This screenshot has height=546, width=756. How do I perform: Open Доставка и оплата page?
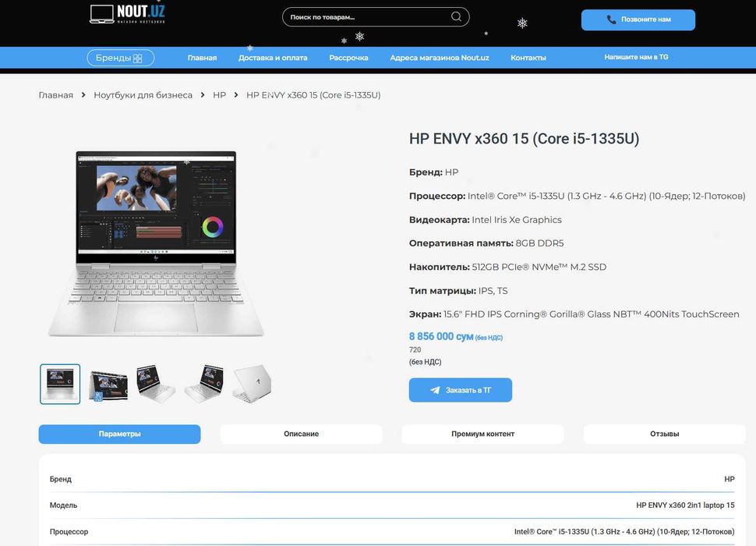[273, 58]
